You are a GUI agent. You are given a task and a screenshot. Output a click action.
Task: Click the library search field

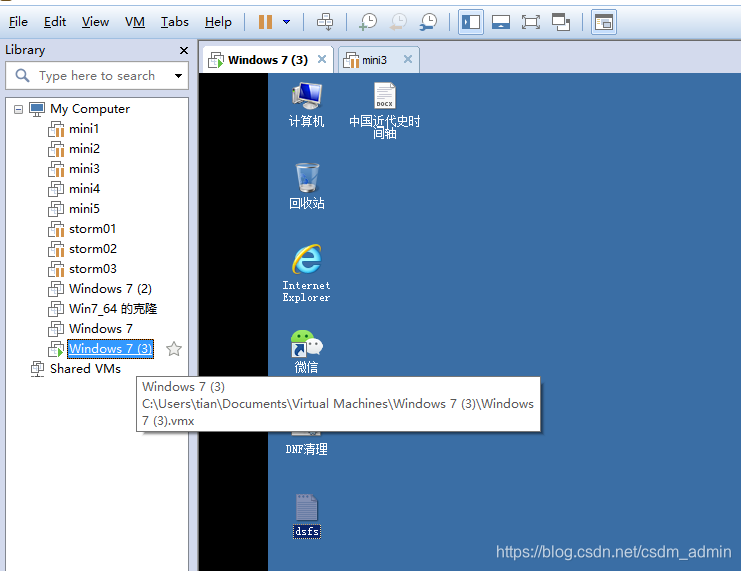[x=97, y=76]
